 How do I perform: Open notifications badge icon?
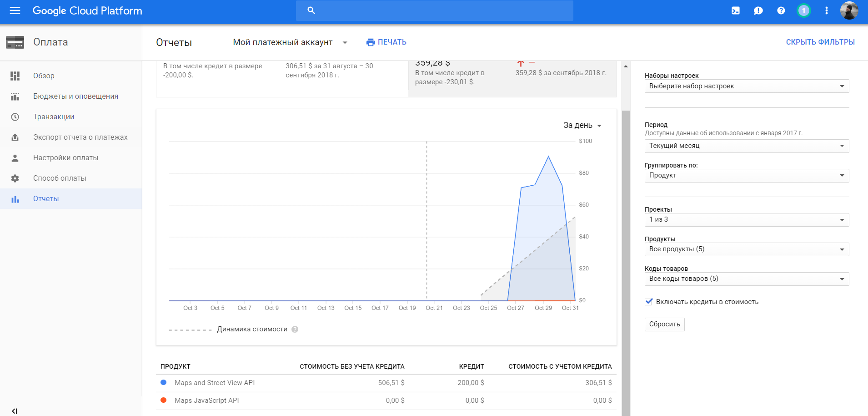803,10
